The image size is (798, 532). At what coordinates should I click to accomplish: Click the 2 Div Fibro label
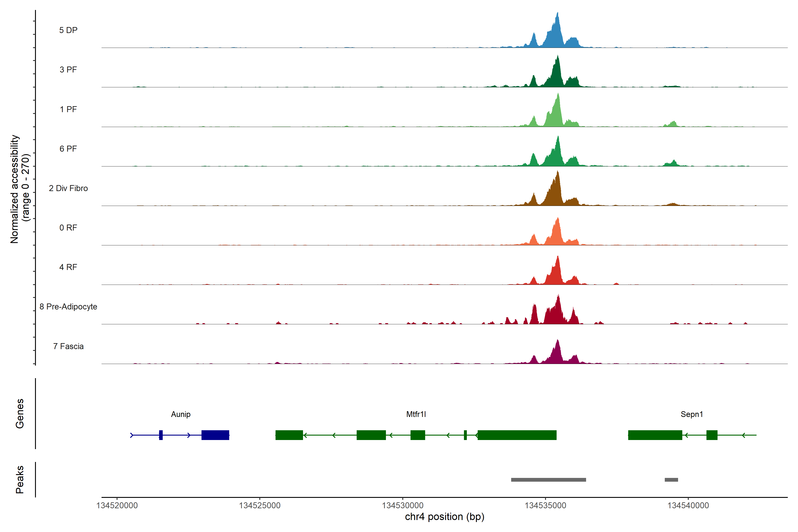[68, 188]
